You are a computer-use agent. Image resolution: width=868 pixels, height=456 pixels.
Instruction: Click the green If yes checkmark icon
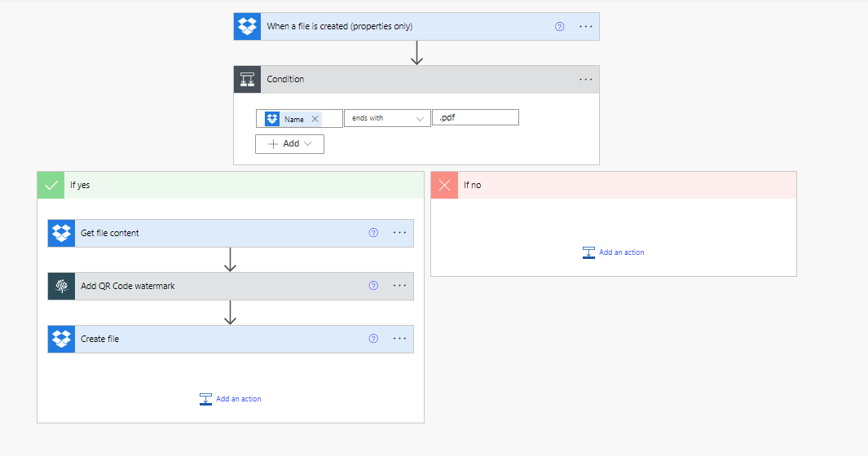pos(51,185)
